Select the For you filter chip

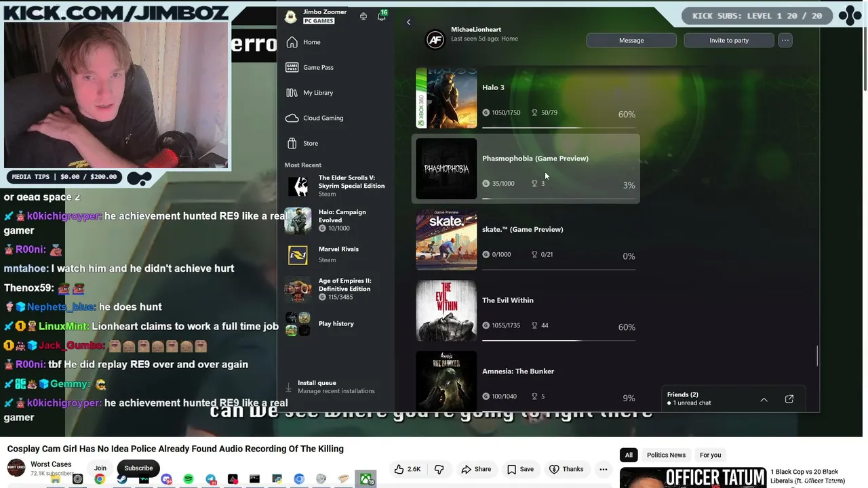click(x=710, y=455)
